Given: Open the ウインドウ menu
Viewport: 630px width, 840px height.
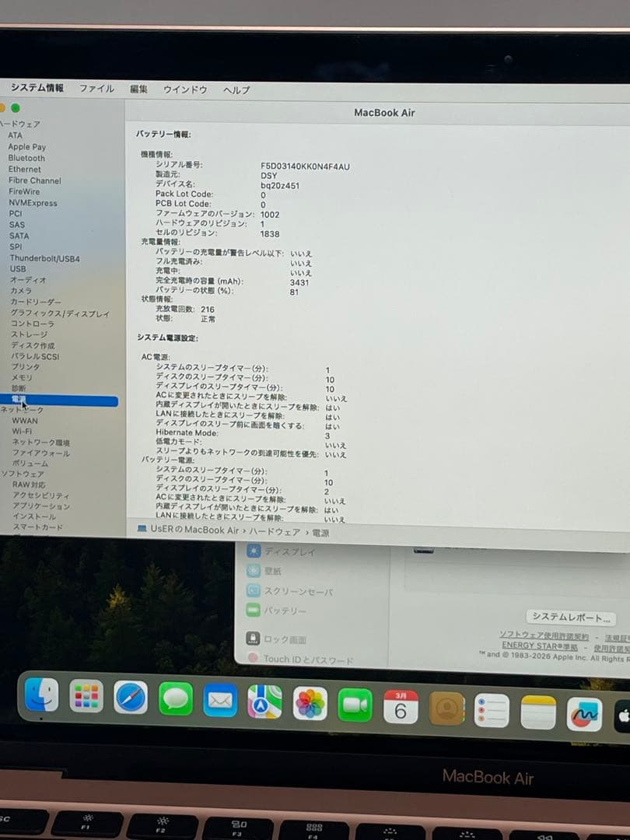Looking at the screenshot, I should click(x=185, y=89).
